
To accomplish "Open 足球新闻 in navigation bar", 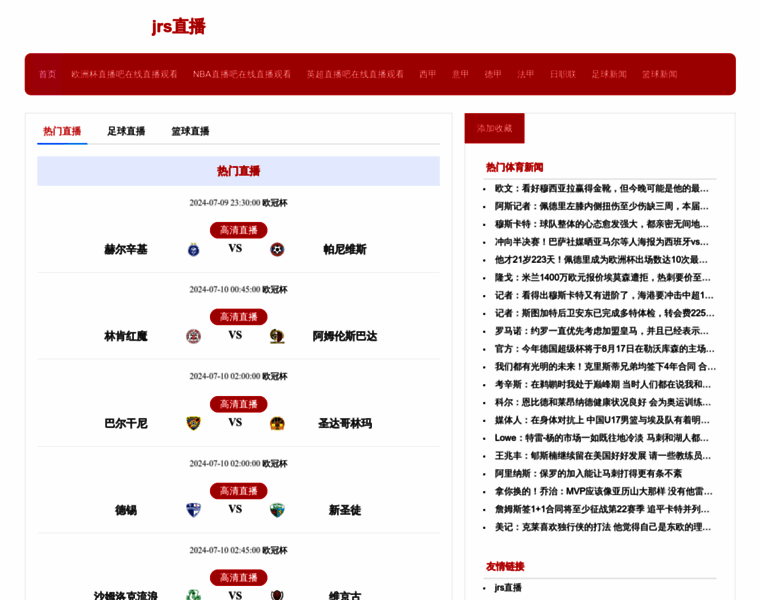I will click(609, 74).
